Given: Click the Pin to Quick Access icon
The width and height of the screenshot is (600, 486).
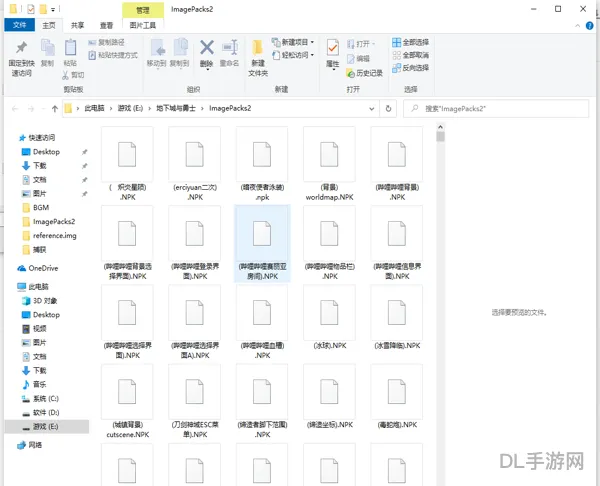Looking at the screenshot, I should (x=21, y=47).
